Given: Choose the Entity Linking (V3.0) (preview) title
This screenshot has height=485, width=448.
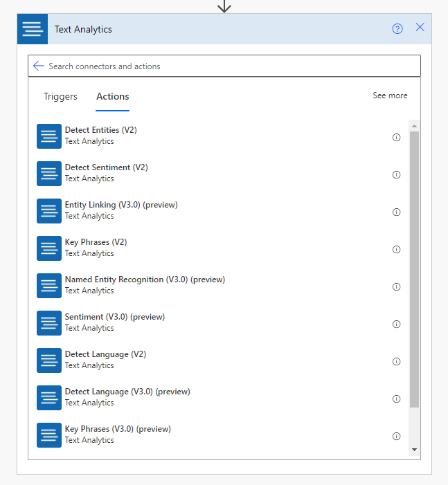Looking at the screenshot, I should 121,205.
